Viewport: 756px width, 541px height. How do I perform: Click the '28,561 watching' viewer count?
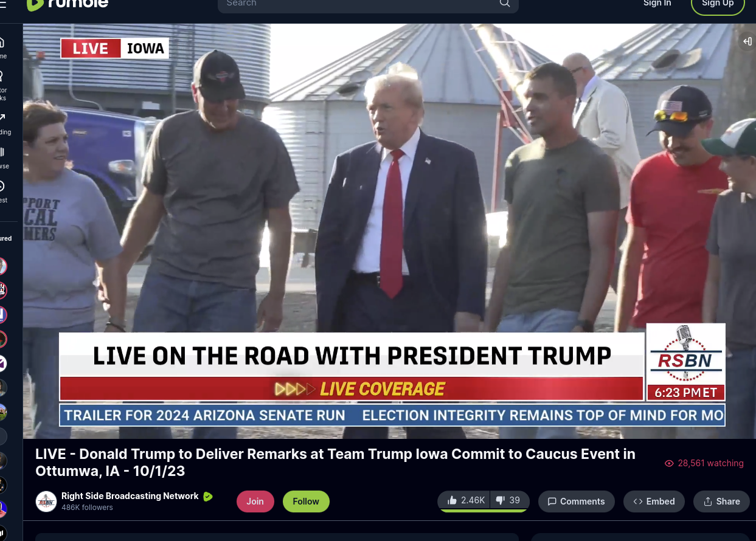click(710, 463)
